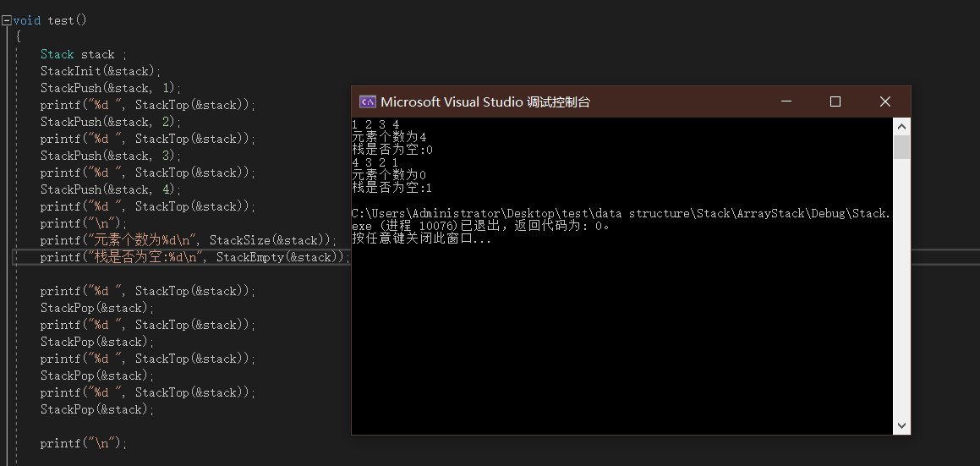Click the 'Stack stack ;' declaration line
Viewport: 980px width, 466px height.
(84, 54)
